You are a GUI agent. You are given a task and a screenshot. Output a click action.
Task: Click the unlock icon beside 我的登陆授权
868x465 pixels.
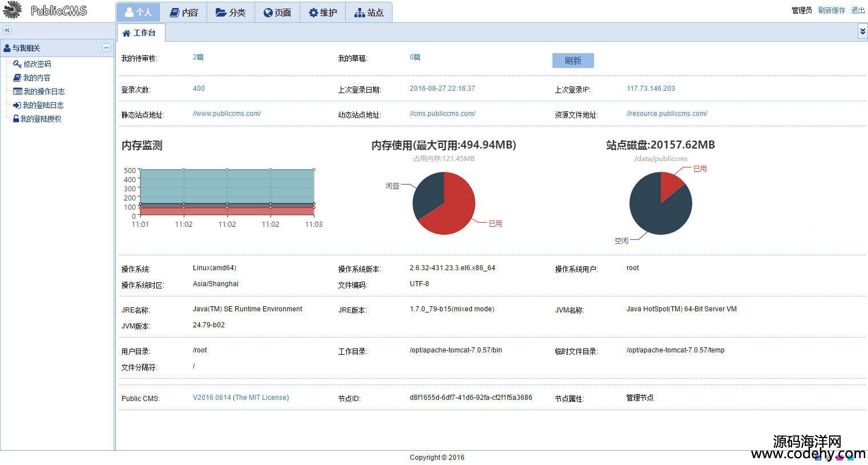[16, 119]
